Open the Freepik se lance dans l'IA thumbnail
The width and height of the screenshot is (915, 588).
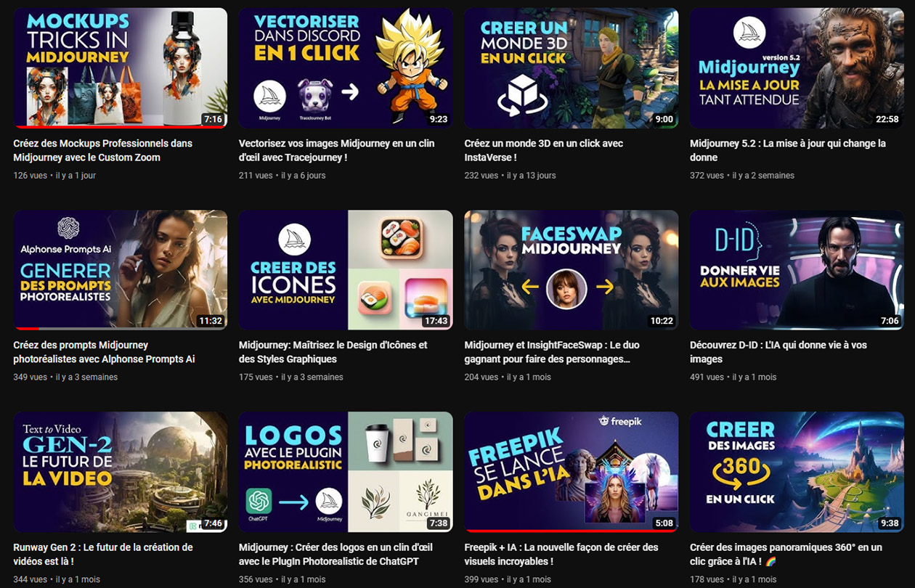(x=572, y=472)
